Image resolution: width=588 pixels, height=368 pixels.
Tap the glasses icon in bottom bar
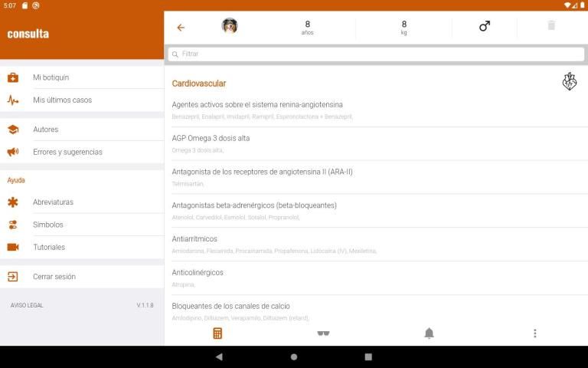[323, 333]
